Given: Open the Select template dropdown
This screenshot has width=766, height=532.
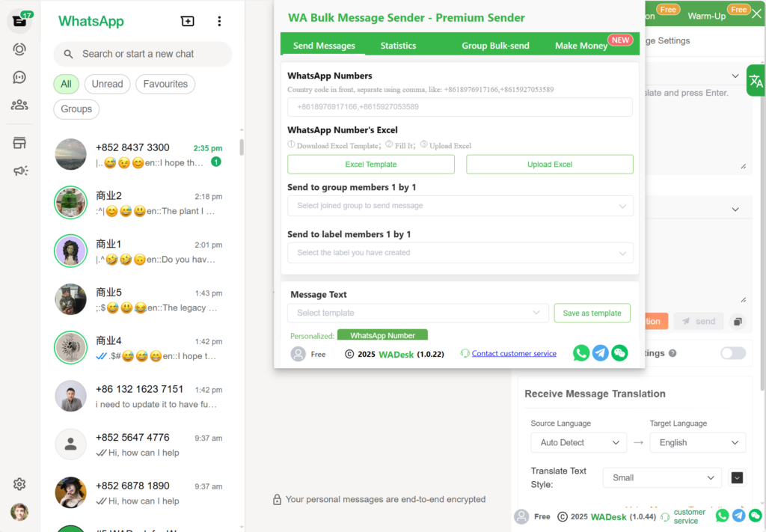Looking at the screenshot, I should pos(417,314).
